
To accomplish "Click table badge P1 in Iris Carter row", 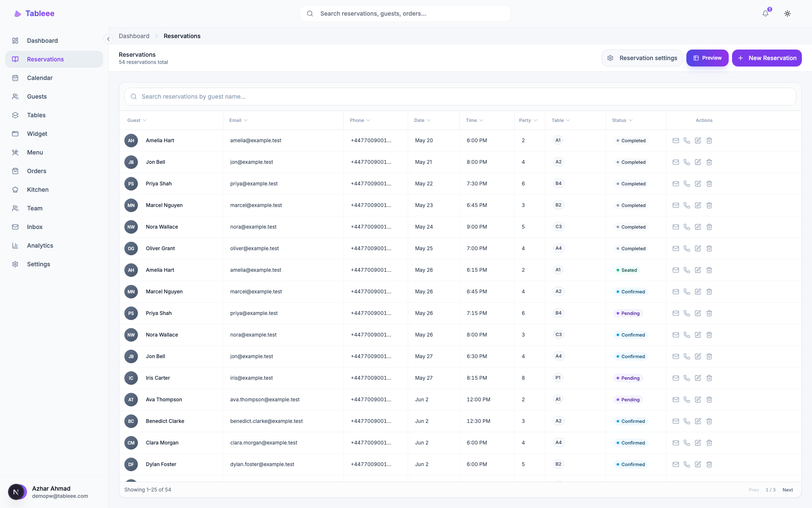I will [558, 378].
